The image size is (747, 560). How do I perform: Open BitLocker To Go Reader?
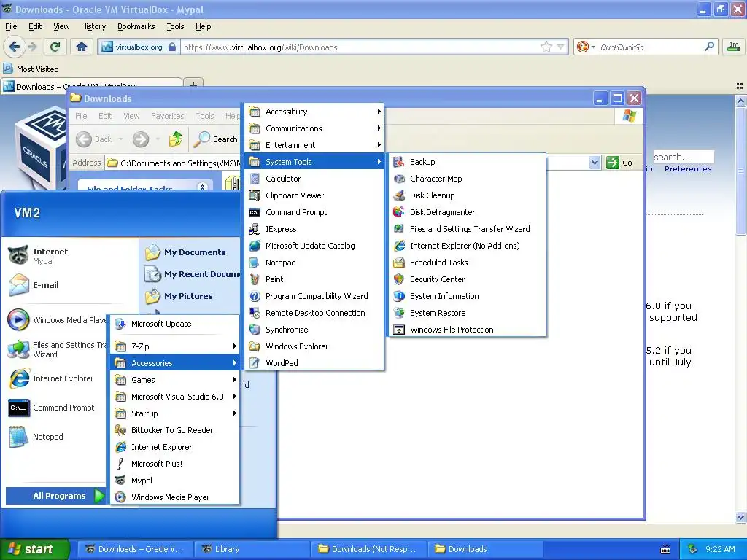pos(175,430)
